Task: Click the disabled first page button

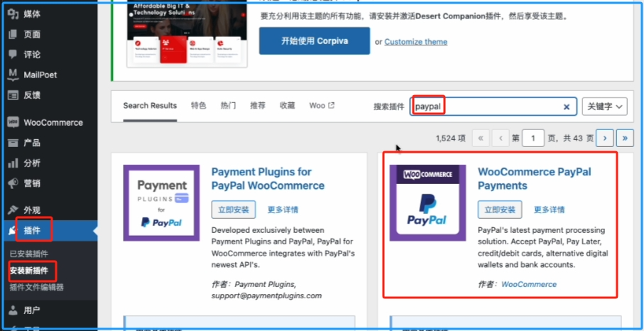Action: pyautogui.click(x=481, y=139)
